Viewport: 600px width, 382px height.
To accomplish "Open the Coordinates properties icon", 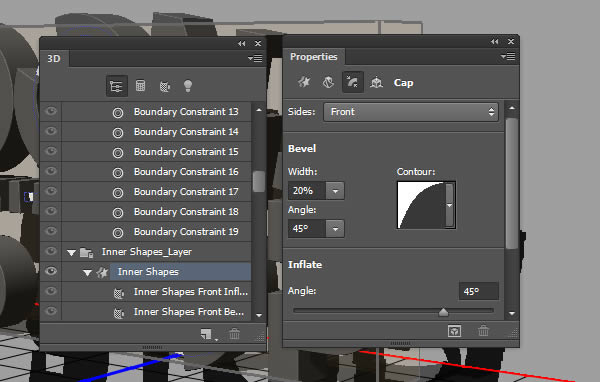I will point(377,82).
